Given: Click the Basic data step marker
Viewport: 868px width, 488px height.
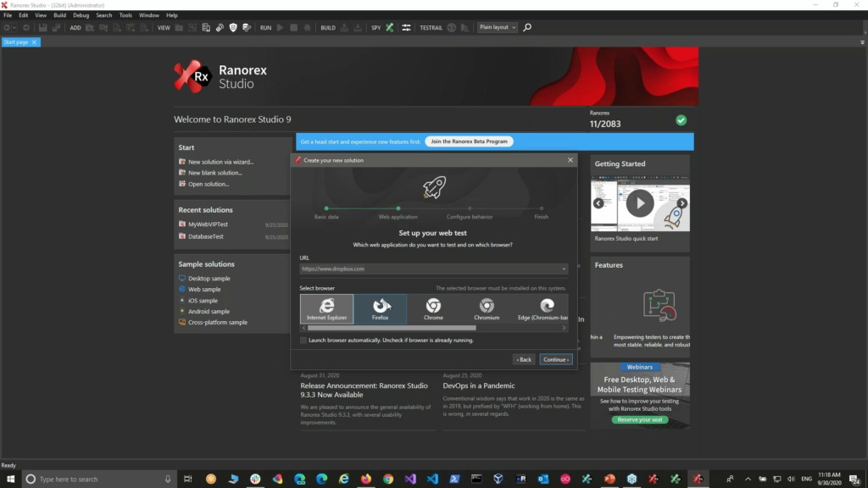Looking at the screenshot, I should click(x=326, y=208).
